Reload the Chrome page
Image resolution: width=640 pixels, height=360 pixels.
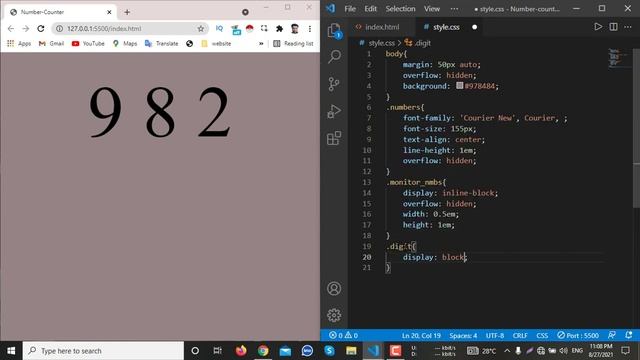pyautogui.click(x=40, y=28)
